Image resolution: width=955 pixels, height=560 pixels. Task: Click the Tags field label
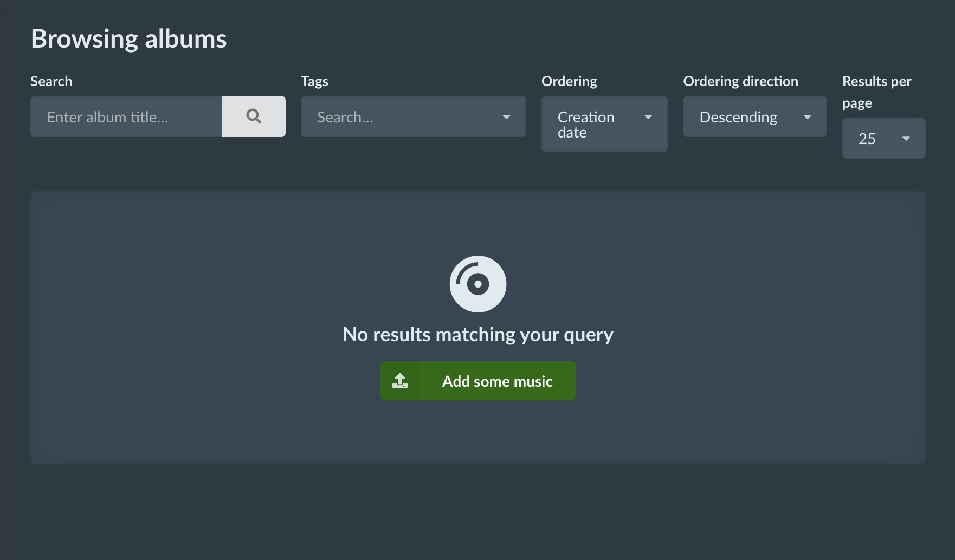coord(314,81)
